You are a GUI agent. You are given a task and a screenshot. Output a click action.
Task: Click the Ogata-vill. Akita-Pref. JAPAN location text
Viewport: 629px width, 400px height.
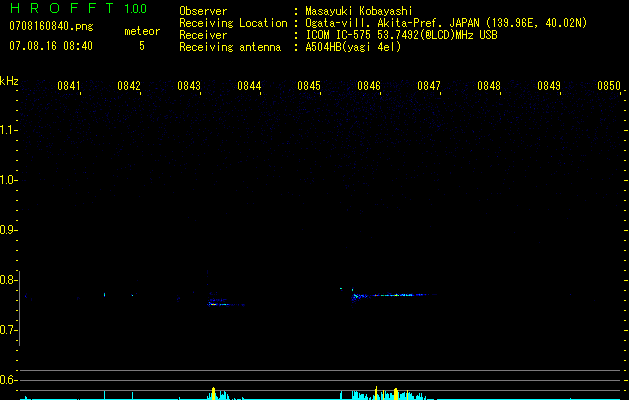(x=446, y=23)
